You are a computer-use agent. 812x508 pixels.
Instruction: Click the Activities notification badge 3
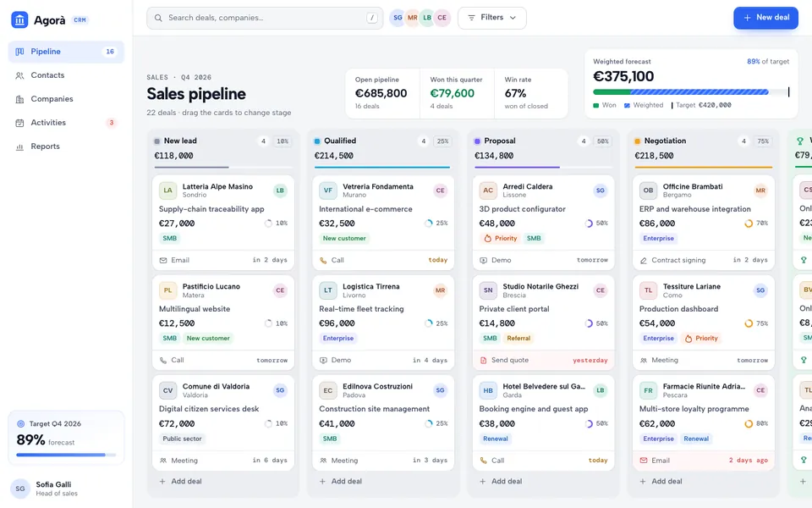(112, 123)
